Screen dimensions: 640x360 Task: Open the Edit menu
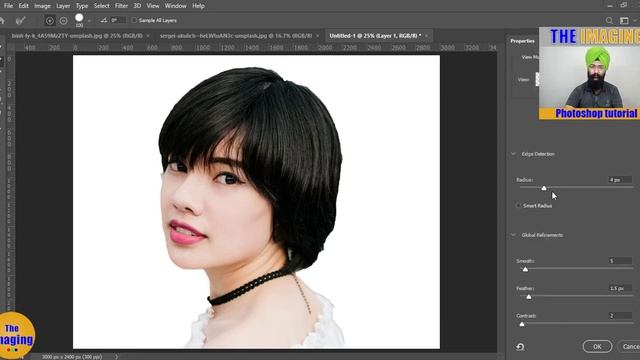pyautogui.click(x=23, y=6)
